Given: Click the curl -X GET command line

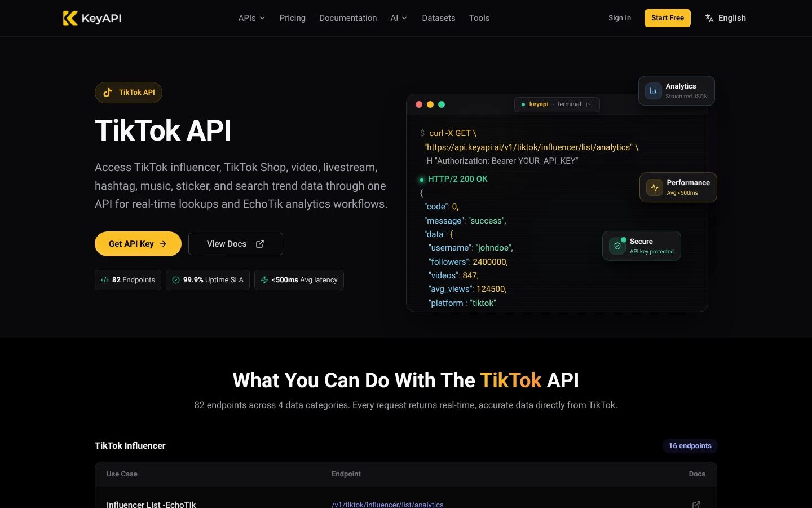Looking at the screenshot, I should (x=453, y=133).
